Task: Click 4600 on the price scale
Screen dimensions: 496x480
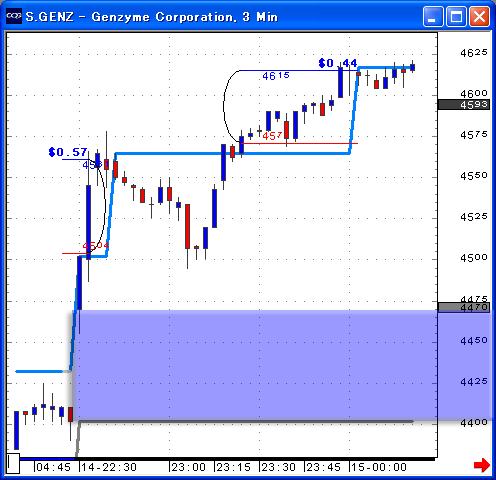Action: tap(474, 93)
